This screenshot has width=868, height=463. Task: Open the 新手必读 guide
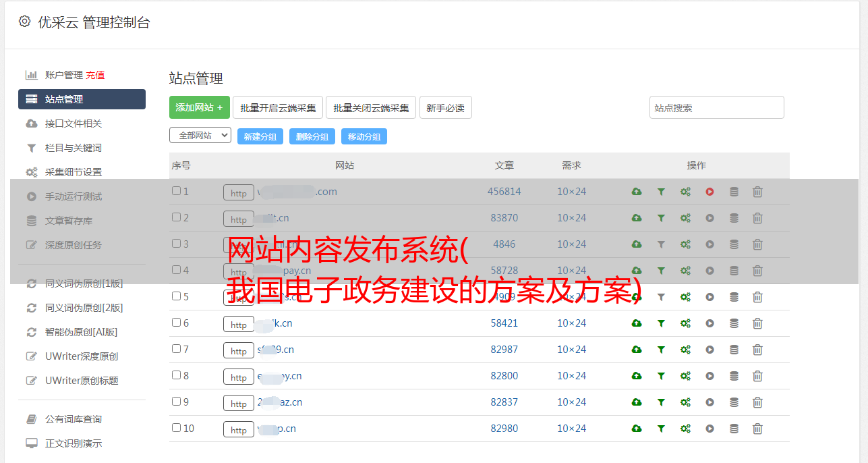click(446, 107)
